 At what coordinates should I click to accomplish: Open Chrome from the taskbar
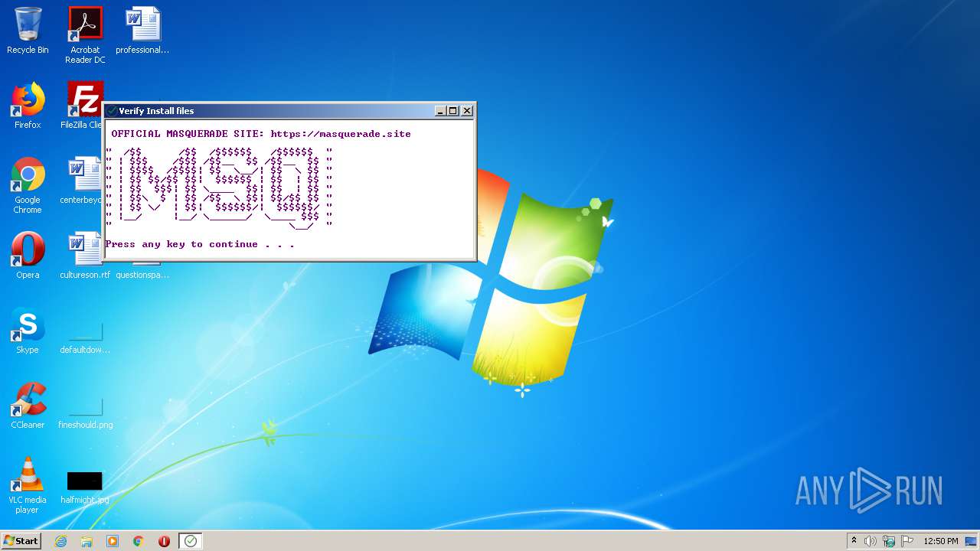click(x=139, y=541)
